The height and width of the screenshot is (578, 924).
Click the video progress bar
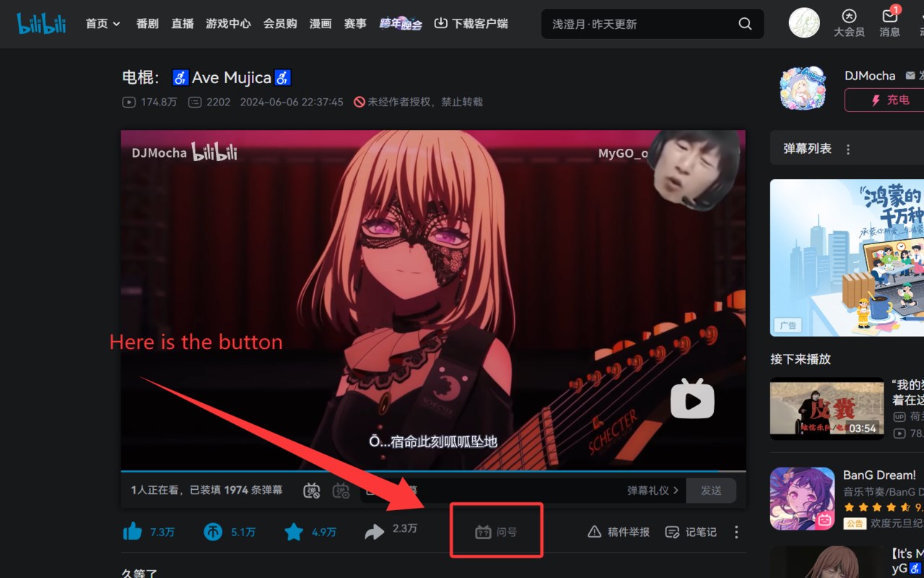pyautogui.click(x=433, y=471)
